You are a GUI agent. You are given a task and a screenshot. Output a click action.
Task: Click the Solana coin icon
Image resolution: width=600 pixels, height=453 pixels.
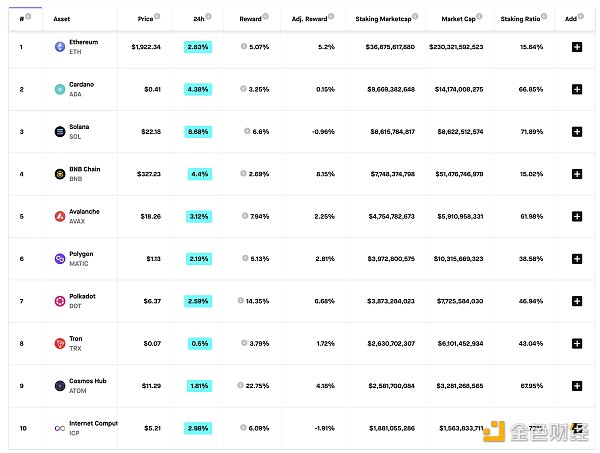pos(60,131)
